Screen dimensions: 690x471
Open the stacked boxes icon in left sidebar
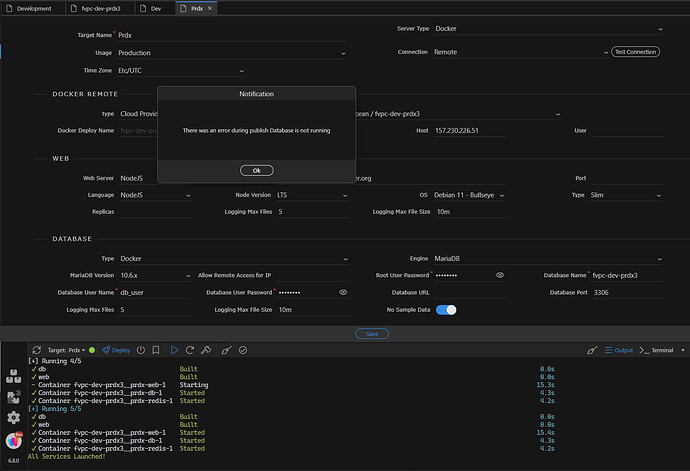pyautogui.click(x=14, y=376)
